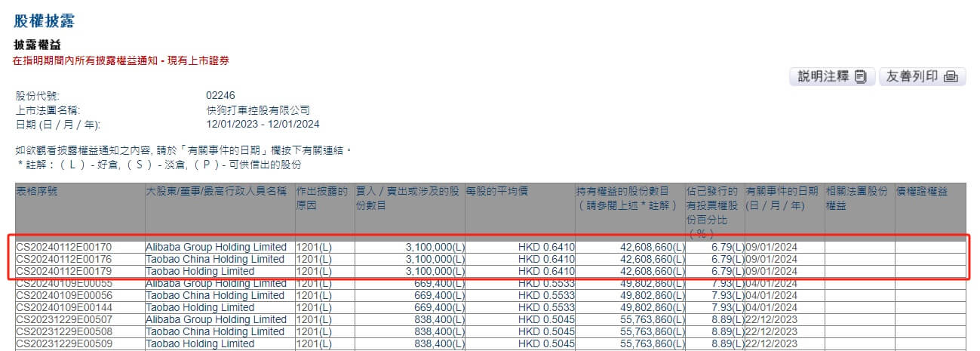This screenshot has height=351, width=980.
Task: Click the 友善列印 printer-friendly button
Action: 922,76
